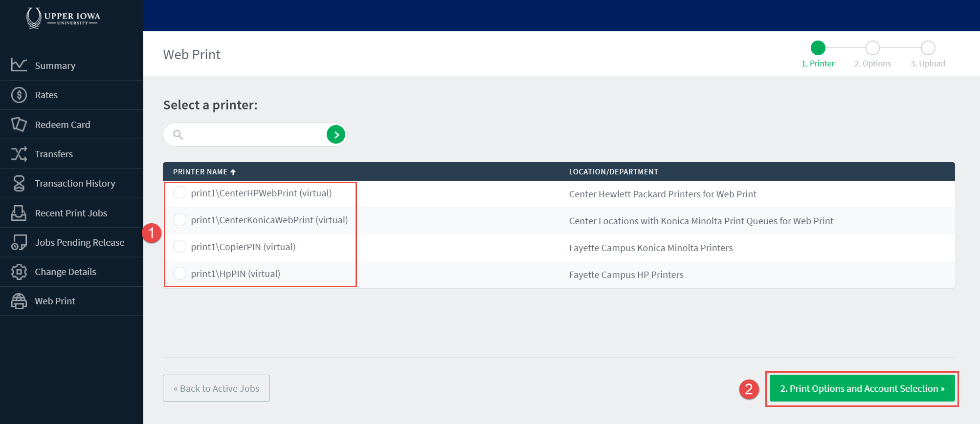Screen dimensions: 980x424
Task: Choose the print1\CenterKonicaWebPrint printer radio button
Action: point(180,220)
